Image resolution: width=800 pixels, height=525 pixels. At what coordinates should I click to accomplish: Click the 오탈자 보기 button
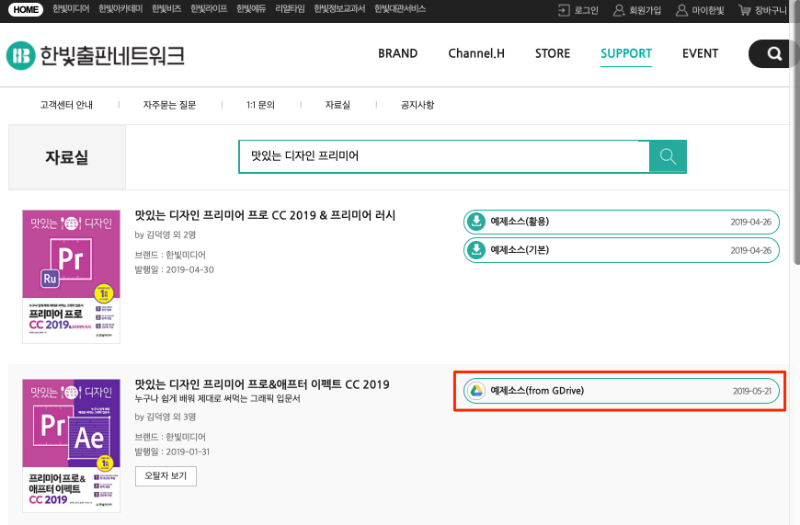pos(166,476)
